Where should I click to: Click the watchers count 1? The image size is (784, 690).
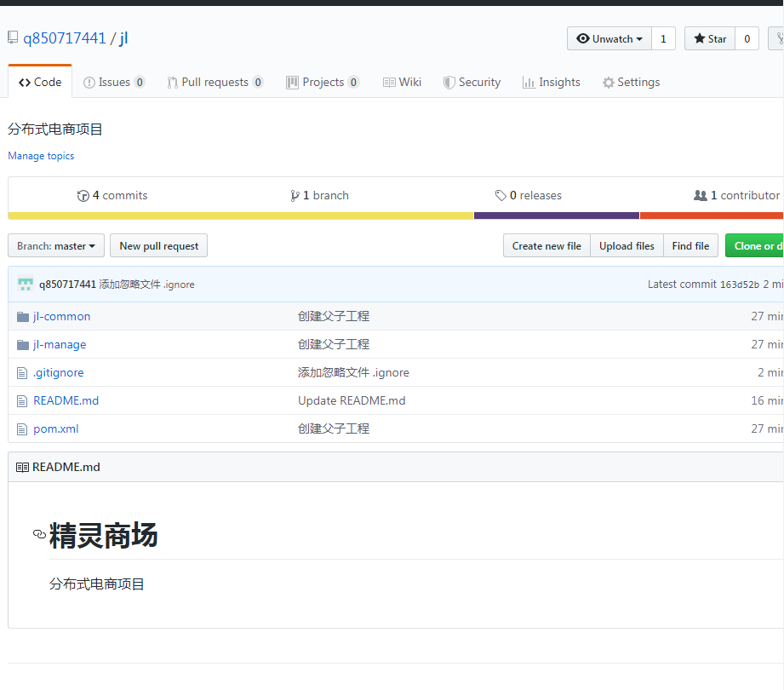click(663, 38)
